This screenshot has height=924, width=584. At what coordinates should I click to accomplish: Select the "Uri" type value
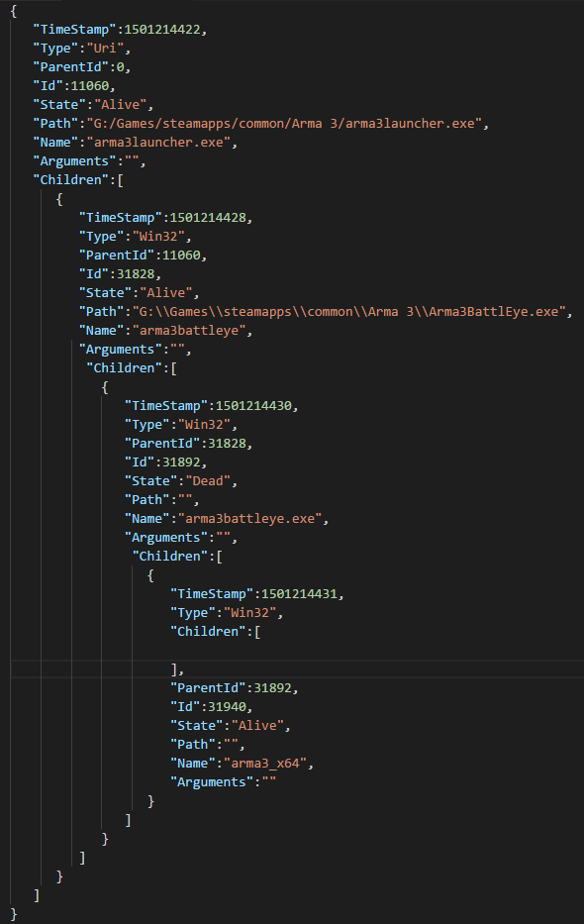click(105, 49)
